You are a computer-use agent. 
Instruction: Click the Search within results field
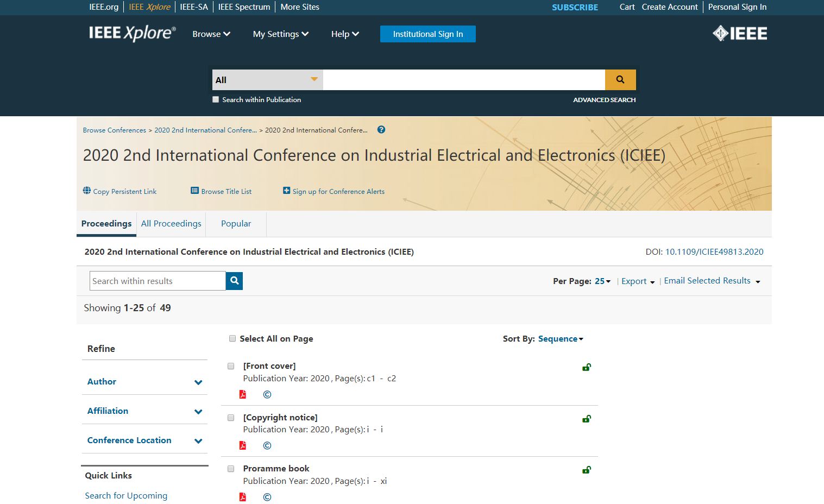pyautogui.click(x=158, y=281)
